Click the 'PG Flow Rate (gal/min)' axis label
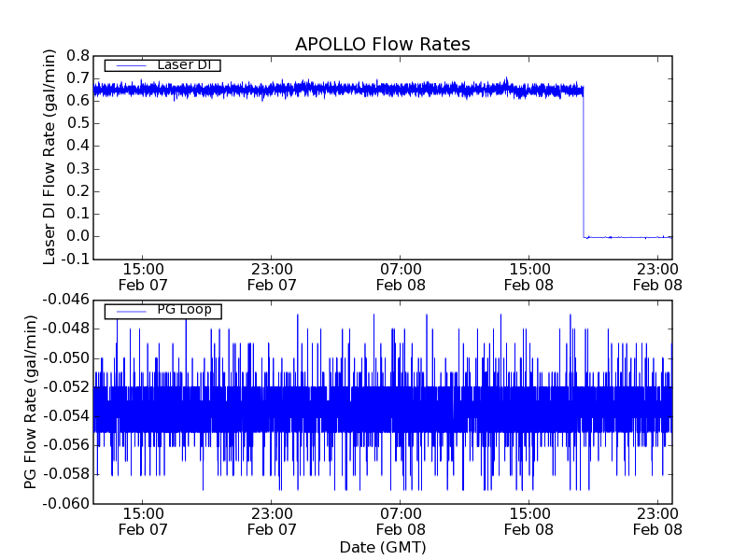Viewport: 747px width, 560px height. tap(30, 402)
